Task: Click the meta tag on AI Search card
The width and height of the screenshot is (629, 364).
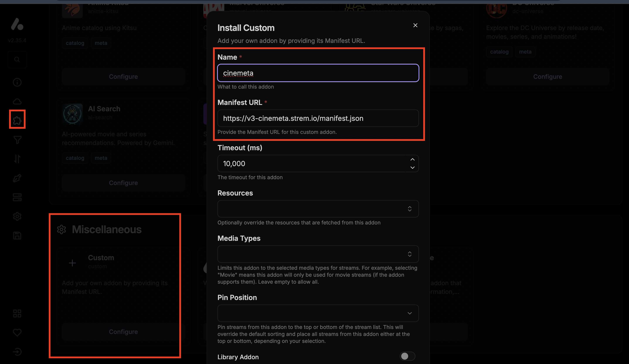Action: (101, 158)
